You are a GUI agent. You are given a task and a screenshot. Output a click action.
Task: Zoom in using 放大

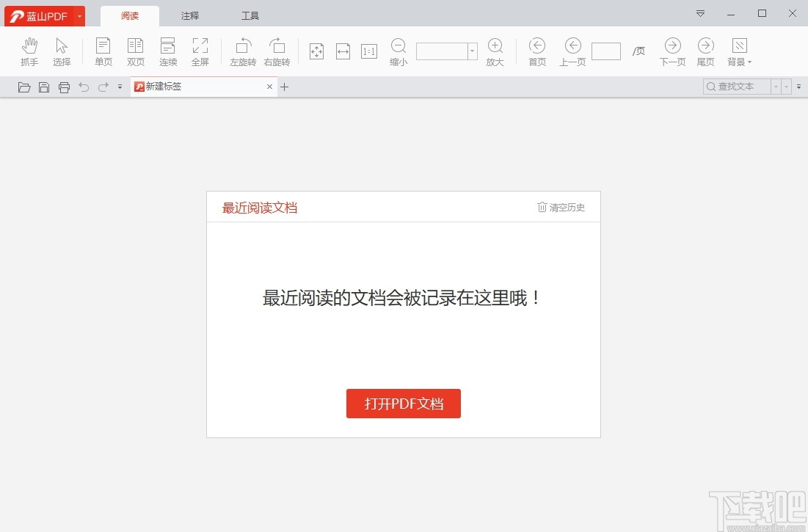click(495, 50)
